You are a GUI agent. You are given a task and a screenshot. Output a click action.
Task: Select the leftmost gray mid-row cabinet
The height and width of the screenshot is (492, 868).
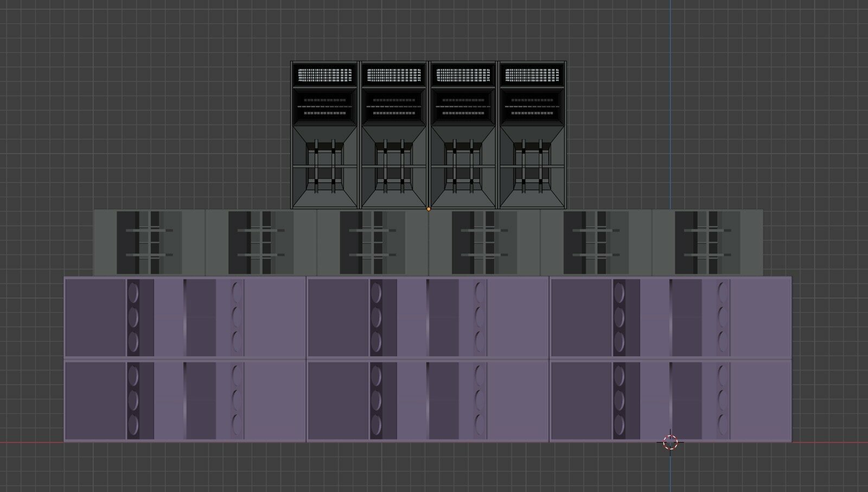tap(149, 243)
